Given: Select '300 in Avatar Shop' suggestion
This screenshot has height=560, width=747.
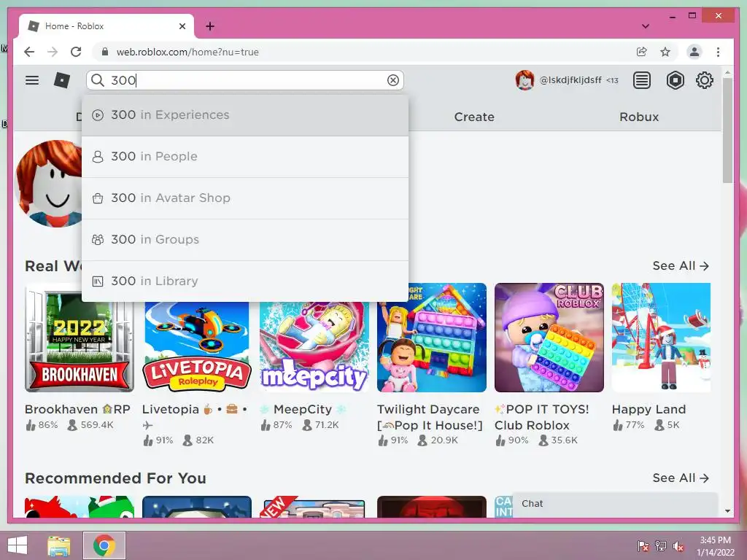Looking at the screenshot, I should [245, 198].
